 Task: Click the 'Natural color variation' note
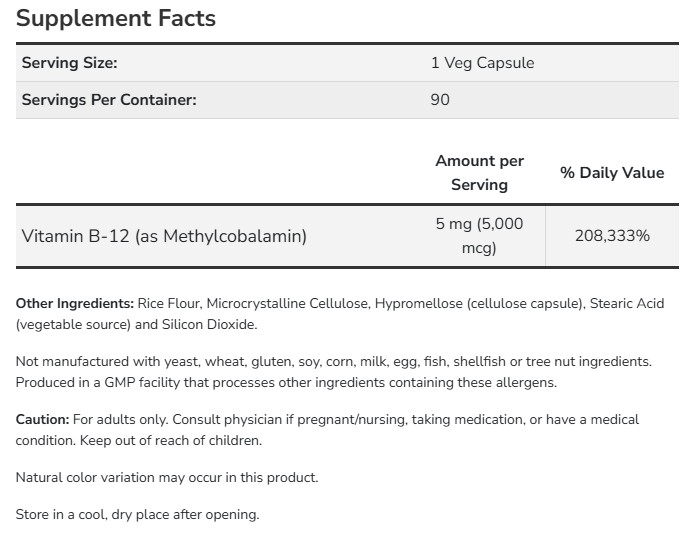click(167, 478)
